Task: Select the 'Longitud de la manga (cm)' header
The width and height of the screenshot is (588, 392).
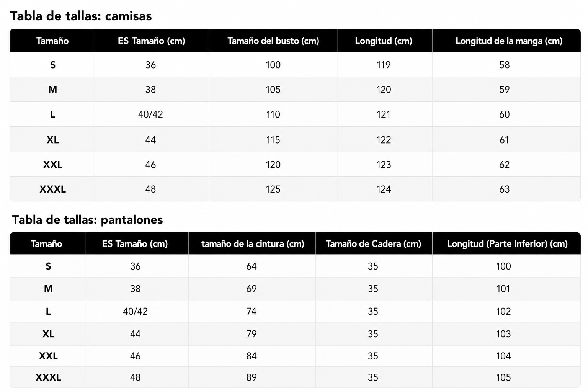Action: [x=509, y=41]
